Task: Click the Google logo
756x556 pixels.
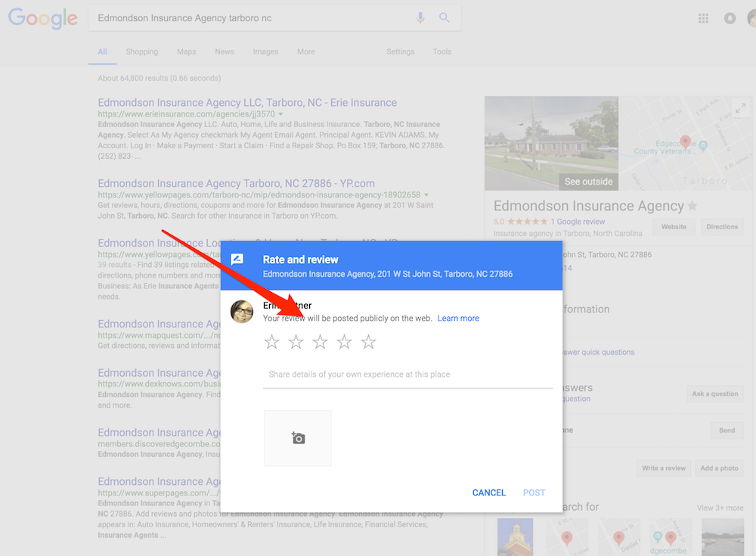Action: tap(43, 18)
